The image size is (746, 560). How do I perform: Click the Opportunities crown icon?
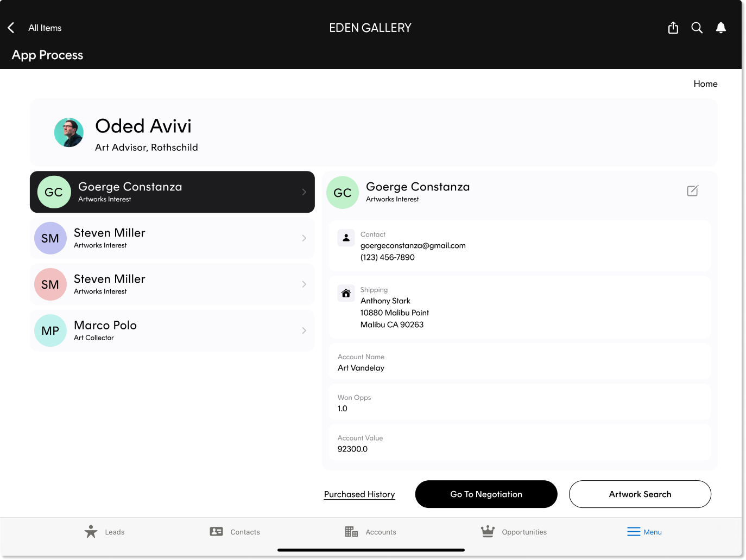[x=488, y=532]
